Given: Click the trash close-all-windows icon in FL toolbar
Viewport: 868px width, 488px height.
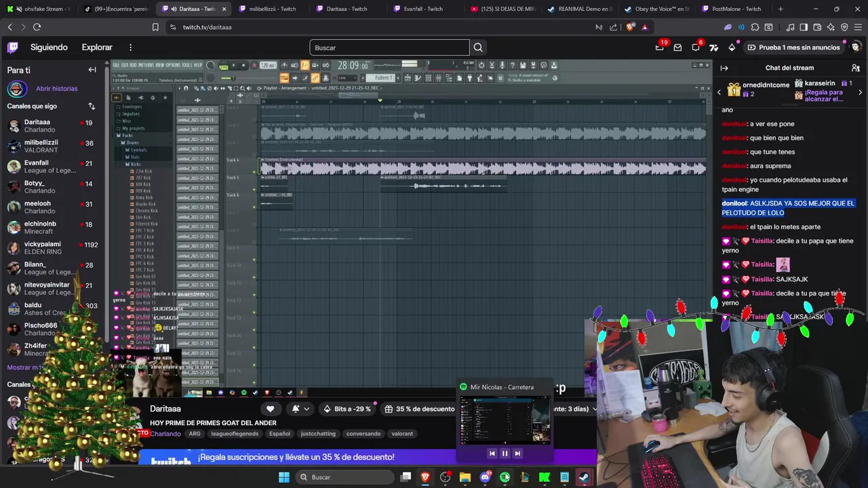Looking at the screenshot, I should click(500, 78).
